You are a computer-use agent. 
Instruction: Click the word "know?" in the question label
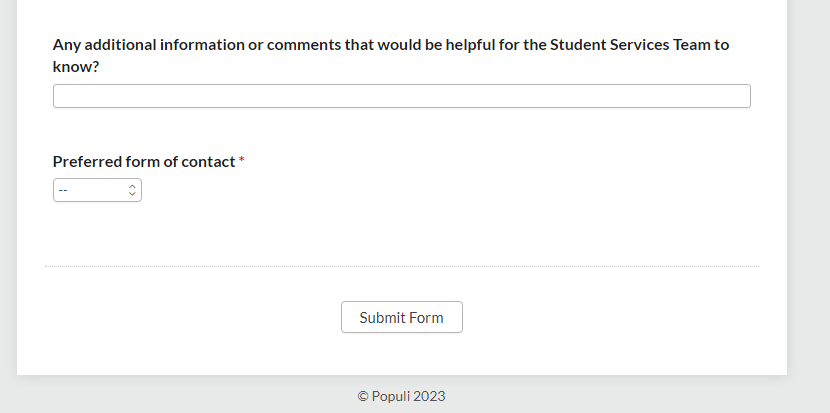pos(76,67)
